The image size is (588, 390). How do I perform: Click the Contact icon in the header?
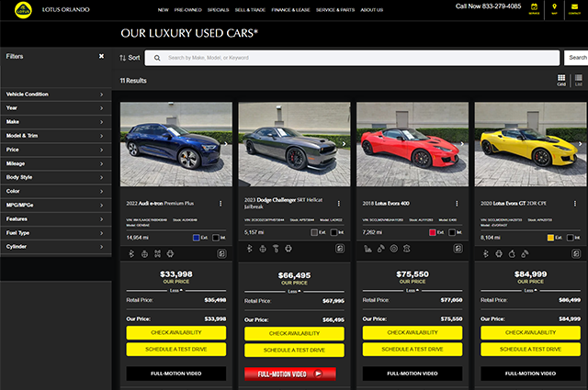573,9
